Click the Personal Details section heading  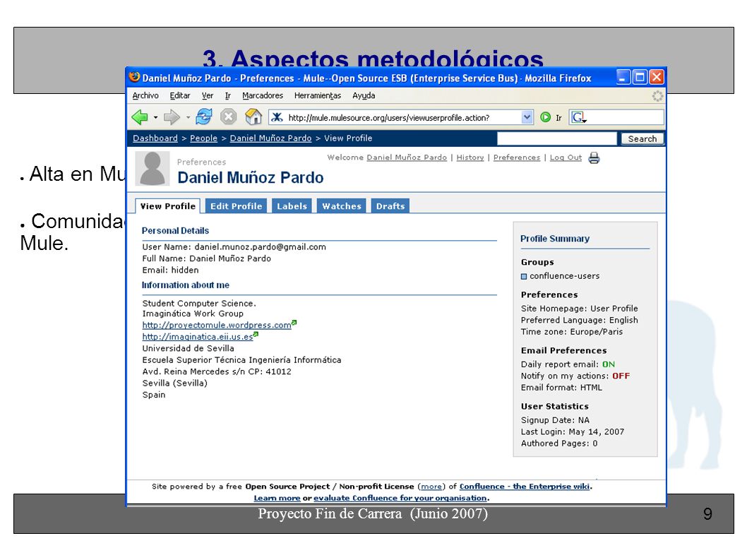tap(175, 231)
